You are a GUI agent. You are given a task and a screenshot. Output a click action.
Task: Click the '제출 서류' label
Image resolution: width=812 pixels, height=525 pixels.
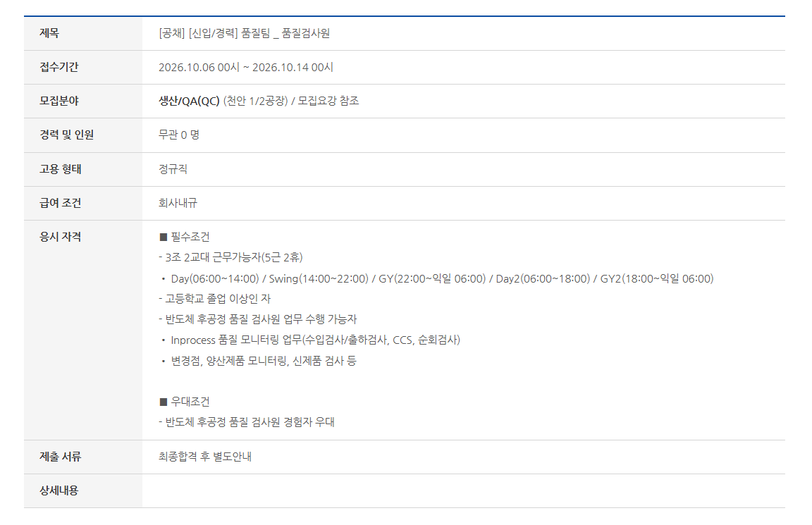coord(61,457)
